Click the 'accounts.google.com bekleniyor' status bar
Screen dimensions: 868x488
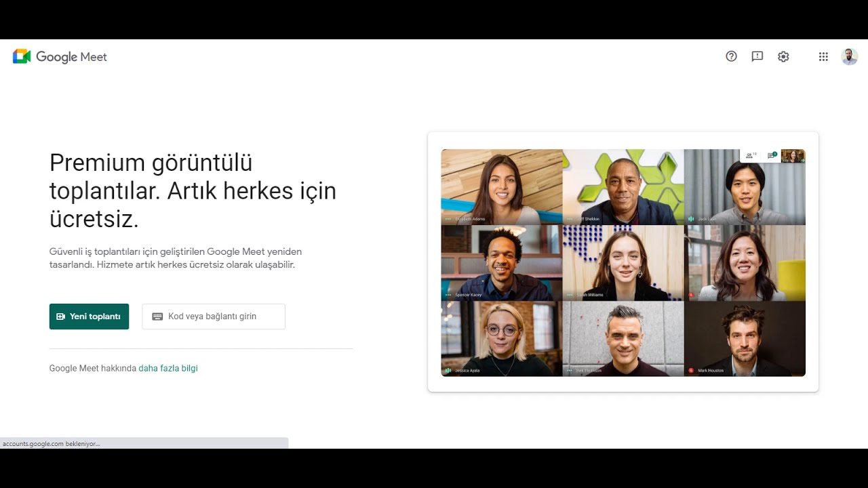coord(144,443)
